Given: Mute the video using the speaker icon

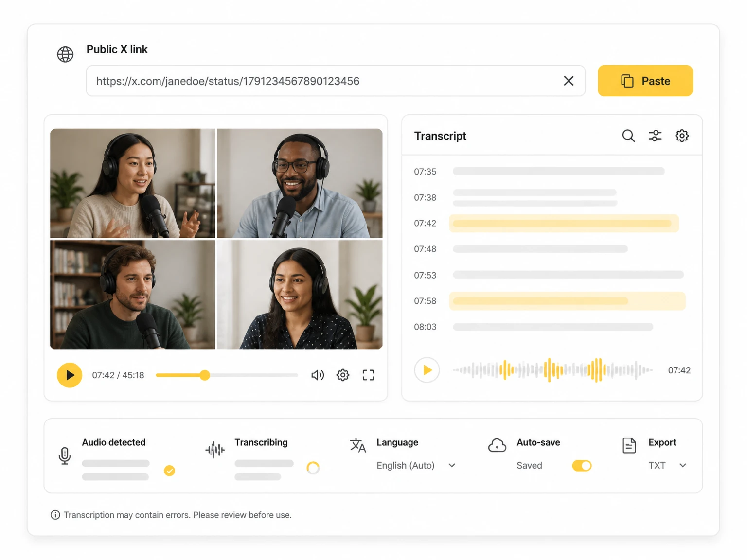Looking at the screenshot, I should (x=318, y=375).
